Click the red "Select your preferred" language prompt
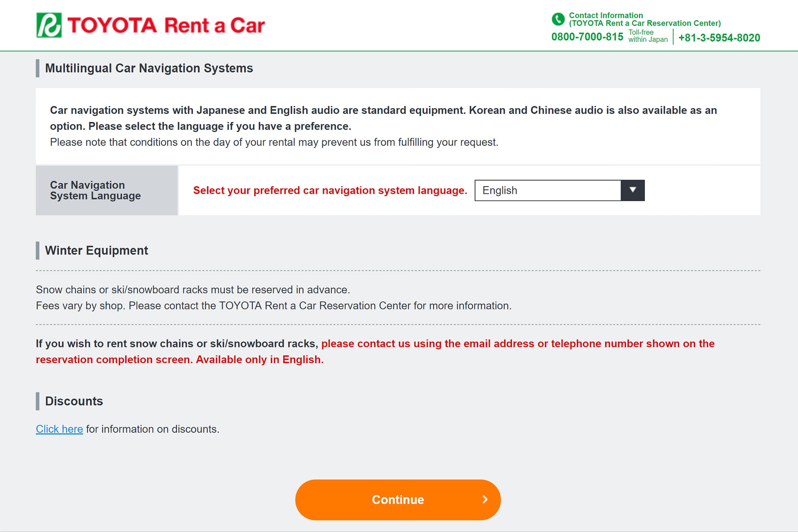The image size is (798, 532). (330, 190)
